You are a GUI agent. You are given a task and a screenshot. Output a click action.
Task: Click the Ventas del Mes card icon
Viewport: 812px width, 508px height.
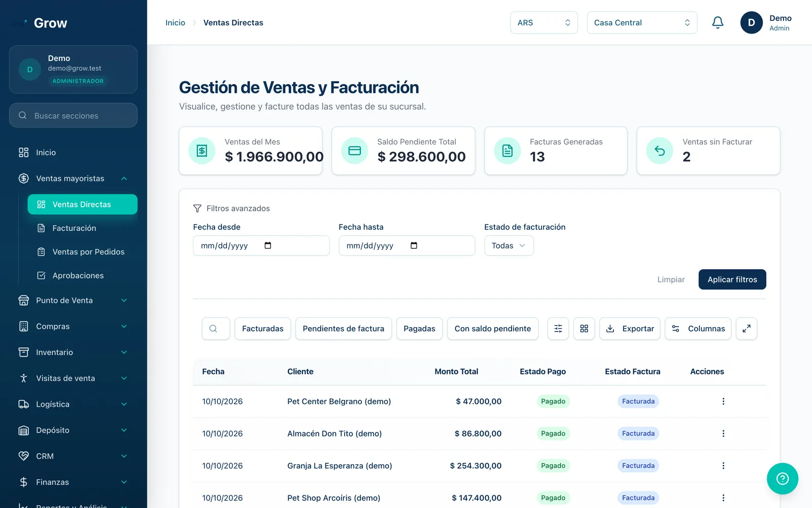[202, 151]
